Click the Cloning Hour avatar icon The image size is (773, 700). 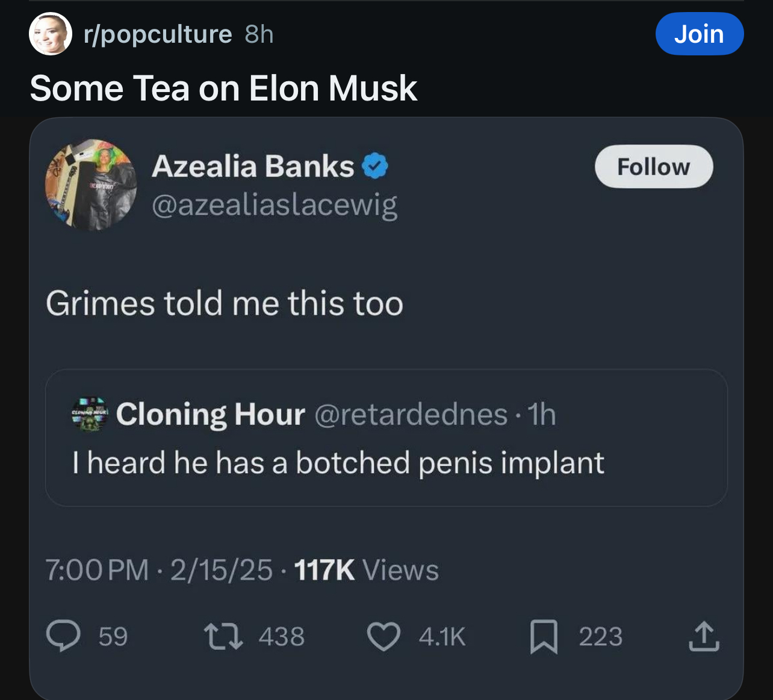[89, 414]
